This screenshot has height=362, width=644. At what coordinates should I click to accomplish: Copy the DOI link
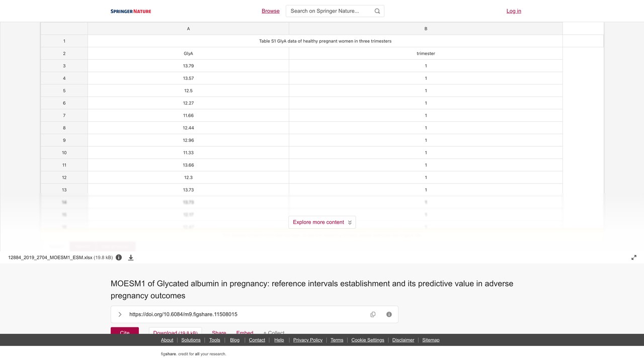point(373,314)
